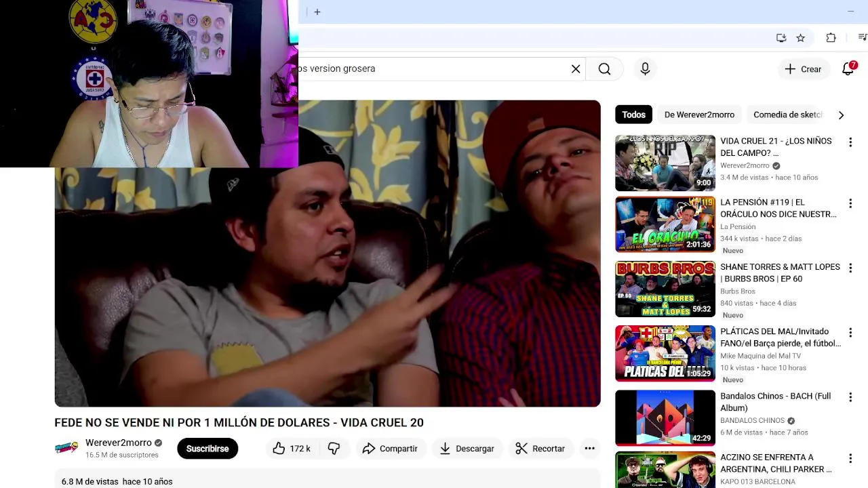Open the Platicas del Mal thumbnail

[665, 354]
